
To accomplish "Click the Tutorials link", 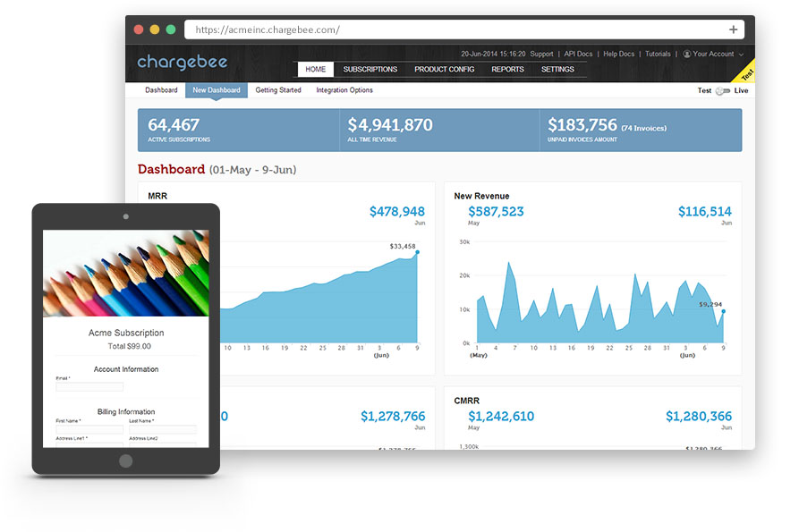I will point(658,54).
